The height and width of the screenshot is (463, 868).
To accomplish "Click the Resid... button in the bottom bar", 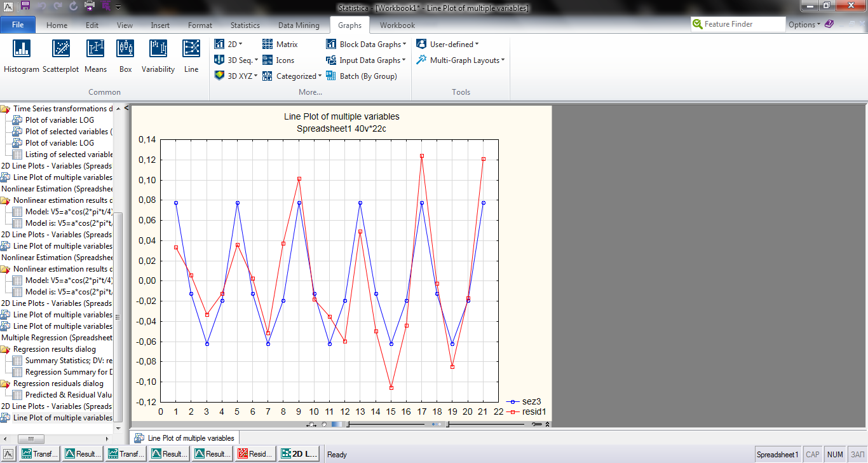I will pos(254,454).
